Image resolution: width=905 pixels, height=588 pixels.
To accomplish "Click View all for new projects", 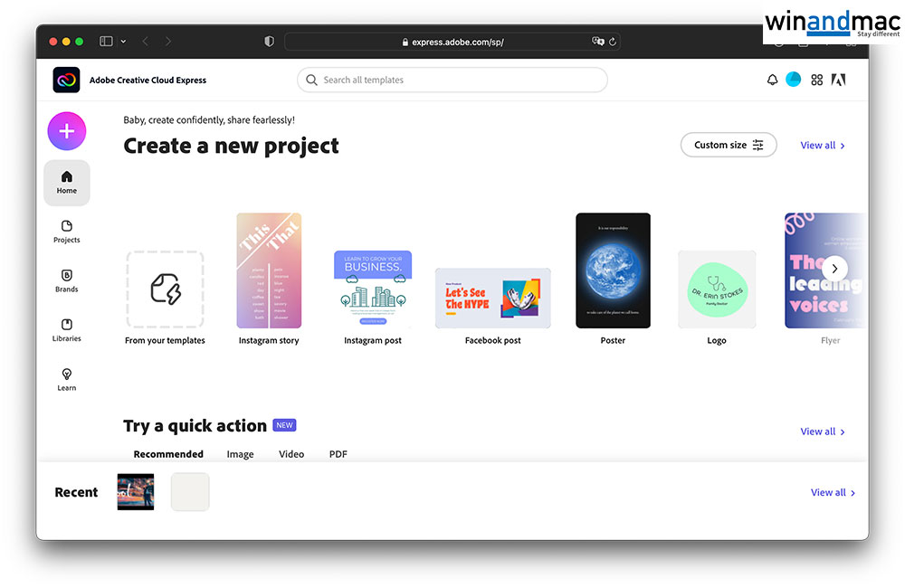I will pyautogui.click(x=823, y=146).
